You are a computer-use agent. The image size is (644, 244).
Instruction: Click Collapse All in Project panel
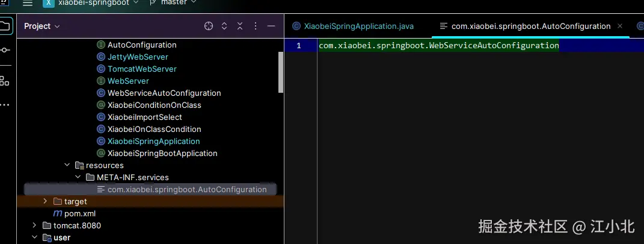tap(240, 26)
